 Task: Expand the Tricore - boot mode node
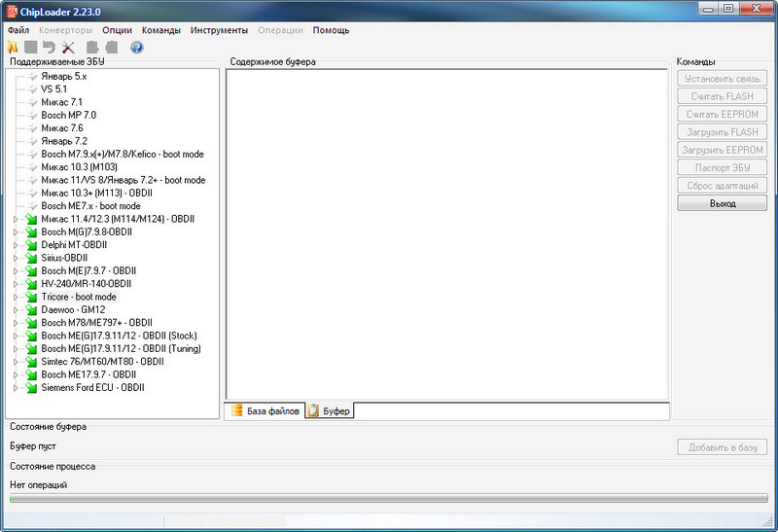click(x=16, y=297)
